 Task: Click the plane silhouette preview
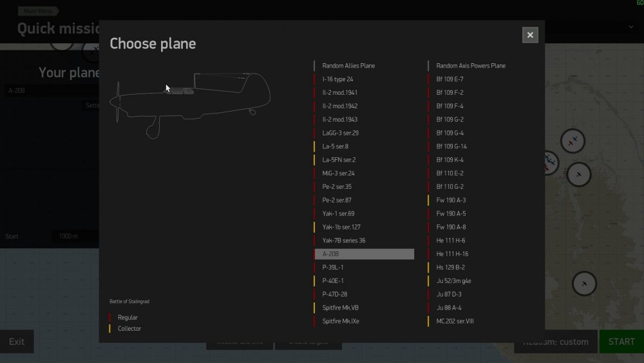click(190, 106)
